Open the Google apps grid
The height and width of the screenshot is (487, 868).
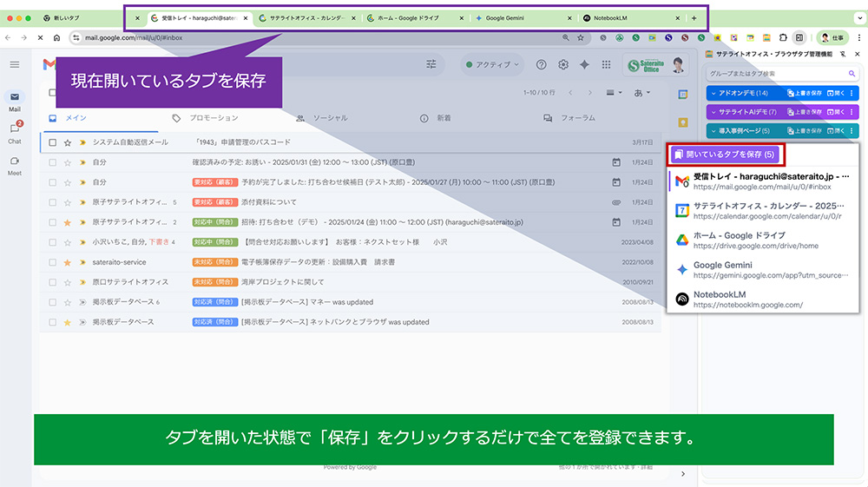pyautogui.click(x=606, y=65)
